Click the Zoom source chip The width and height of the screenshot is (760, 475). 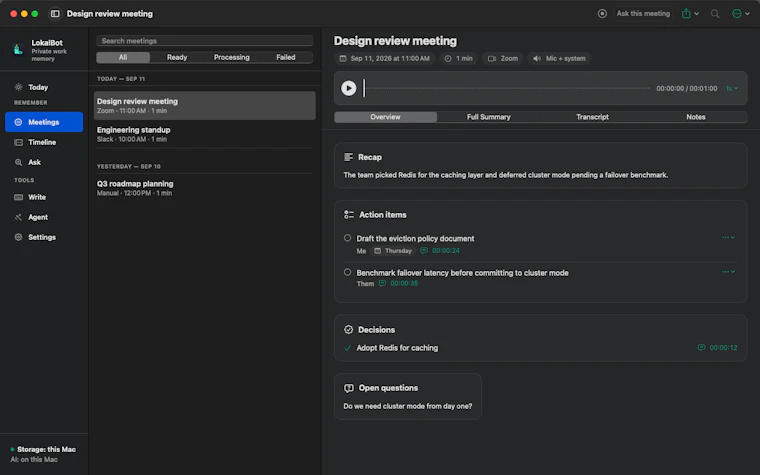point(503,58)
